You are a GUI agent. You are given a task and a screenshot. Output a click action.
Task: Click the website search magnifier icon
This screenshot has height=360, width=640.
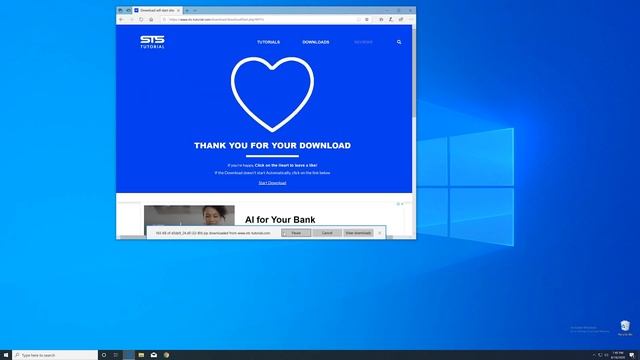tap(399, 42)
